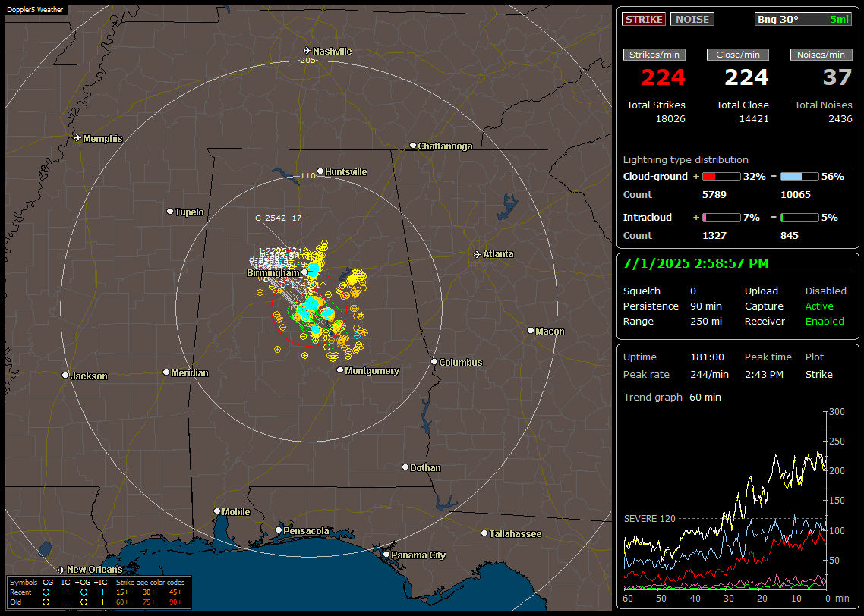Image resolution: width=864 pixels, height=616 pixels.
Task: Click the Old -CG yellow legend symbol
Action: pyautogui.click(x=46, y=602)
